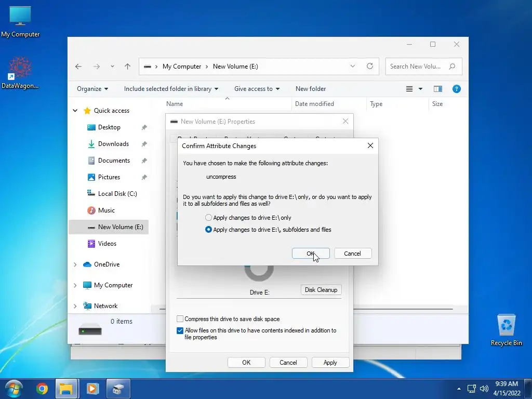Cancel the Confirm Attribute Changes dialog
Image resolution: width=532 pixels, height=399 pixels.
coord(353,254)
